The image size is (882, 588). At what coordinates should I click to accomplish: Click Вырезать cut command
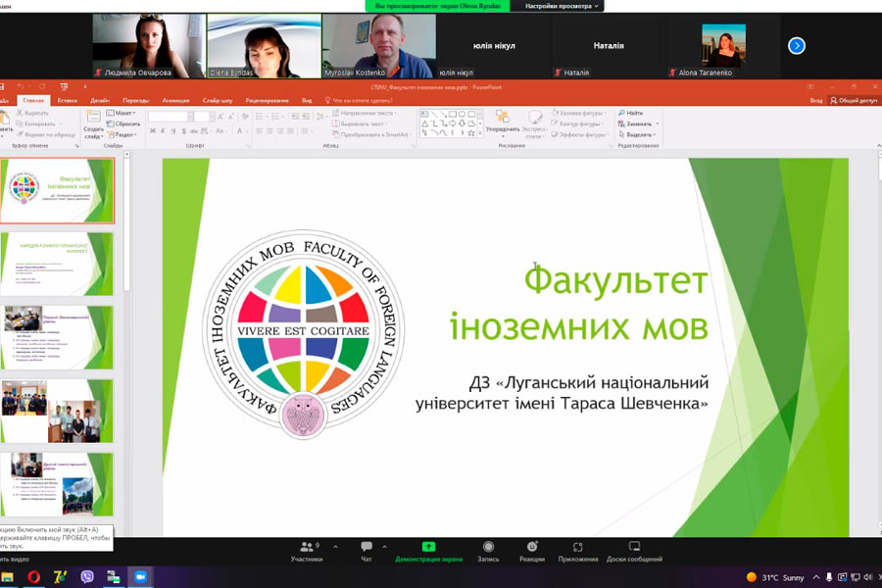[x=33, y=113]
